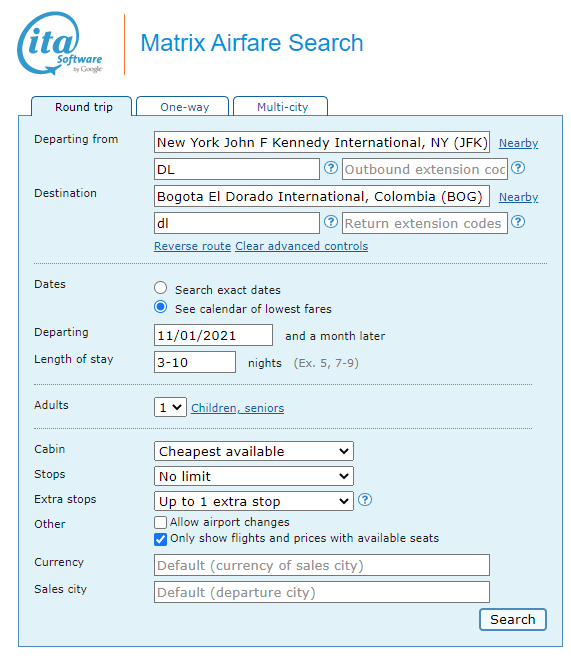Expand the Cabin dropdown
The height and width of the screenshot is (667, 571).
coord(254,451)
